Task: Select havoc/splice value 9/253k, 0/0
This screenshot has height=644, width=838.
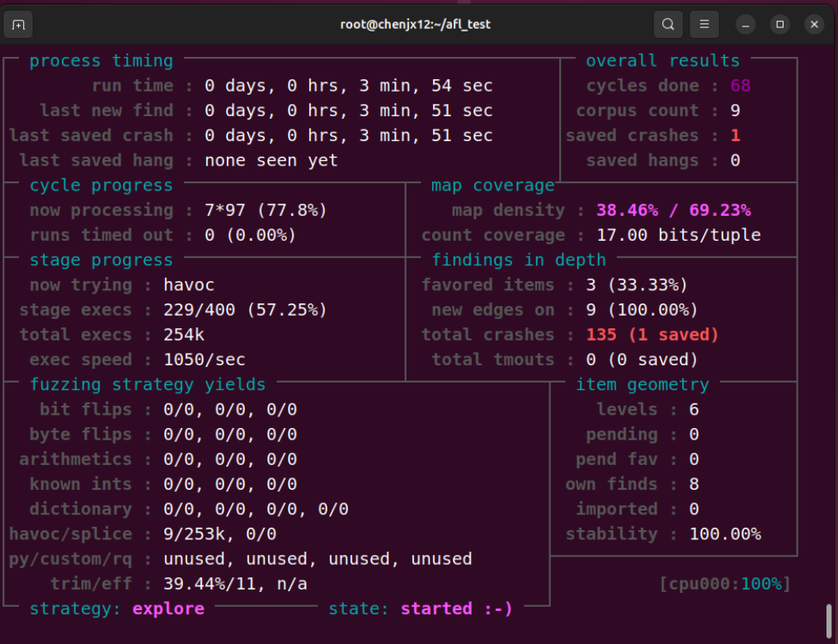Action: tap(219, 534)
